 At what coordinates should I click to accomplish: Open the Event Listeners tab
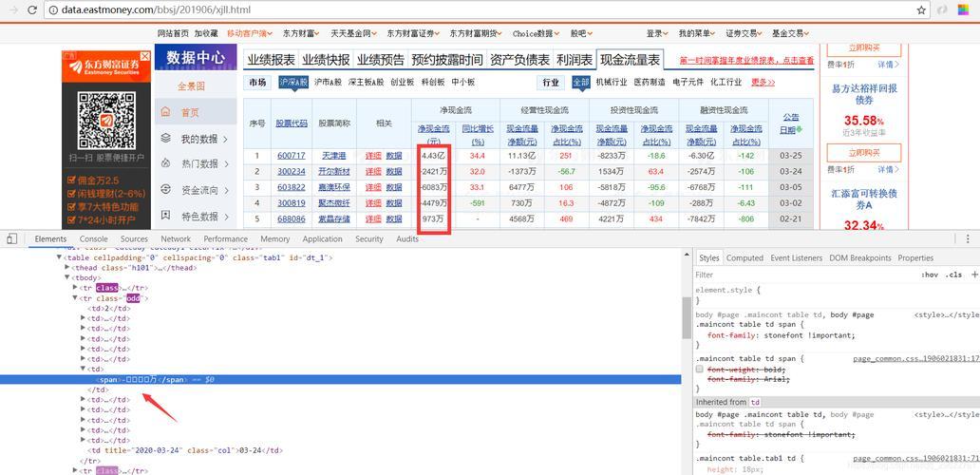796,257
